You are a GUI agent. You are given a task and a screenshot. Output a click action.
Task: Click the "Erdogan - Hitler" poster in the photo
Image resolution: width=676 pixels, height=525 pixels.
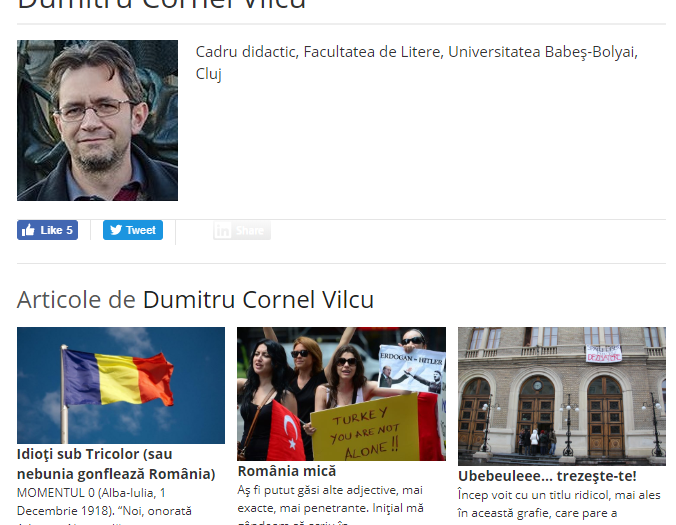tap(411, 369)
